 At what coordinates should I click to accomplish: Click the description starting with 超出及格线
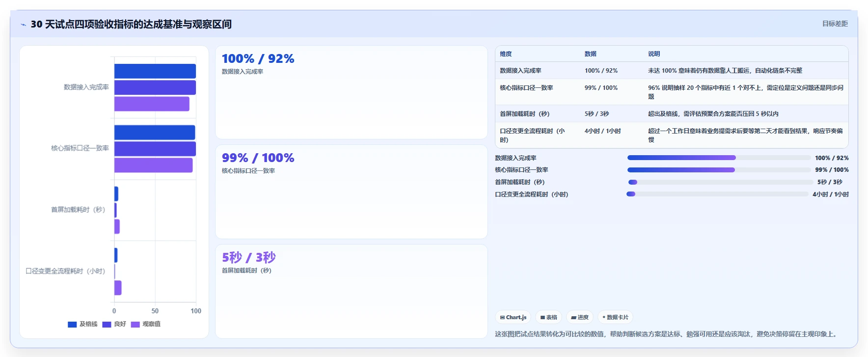[713, 114]
